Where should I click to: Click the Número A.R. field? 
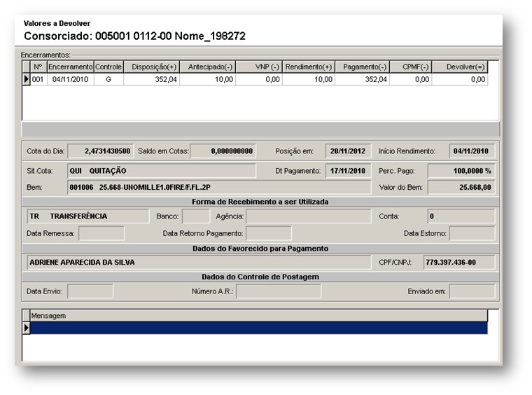click(279, 291)
